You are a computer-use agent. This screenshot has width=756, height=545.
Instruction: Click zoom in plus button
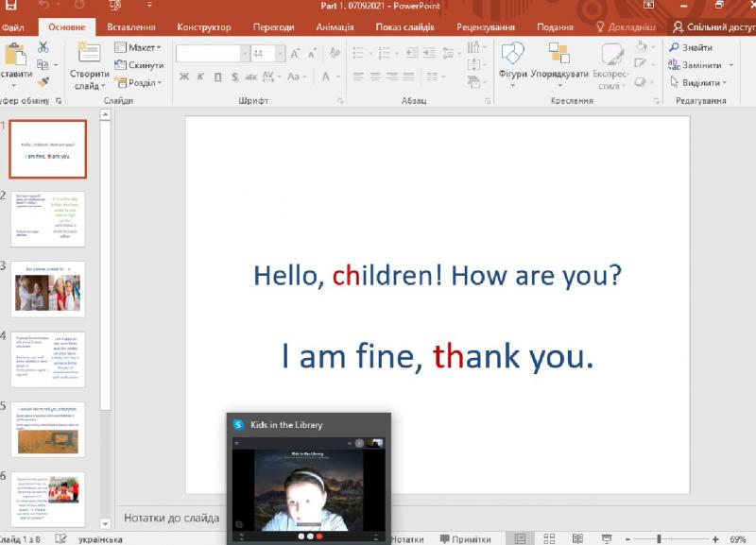[x=715, y=539]
